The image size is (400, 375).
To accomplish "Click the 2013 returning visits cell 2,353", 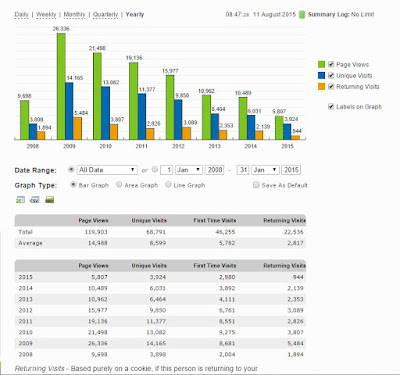I will point(295,299).
